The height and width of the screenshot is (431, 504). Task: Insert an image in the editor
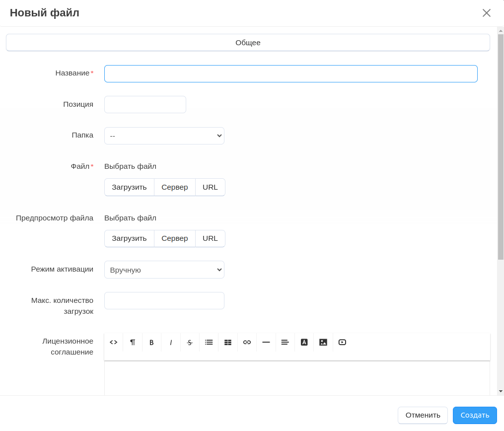pos(323,342)
